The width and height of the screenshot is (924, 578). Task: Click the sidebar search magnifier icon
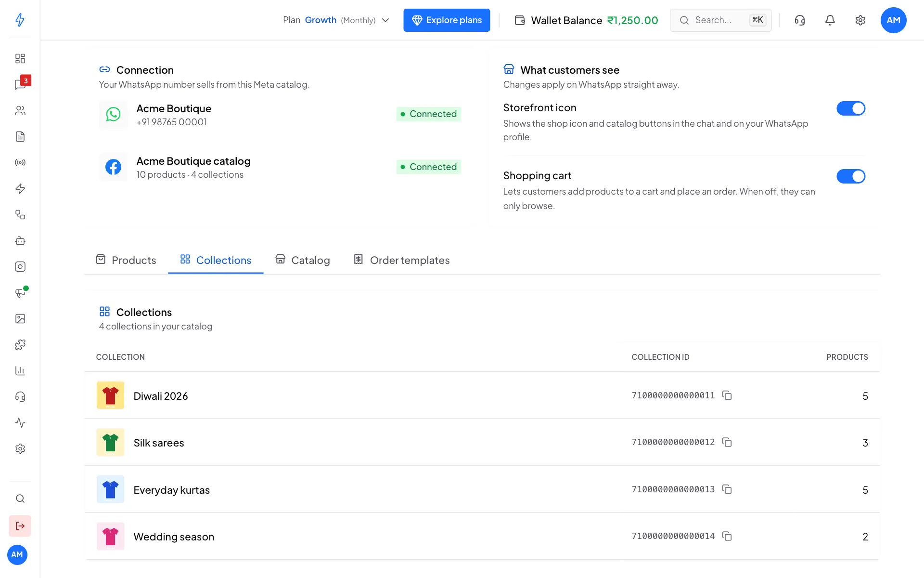pos(20,499)
